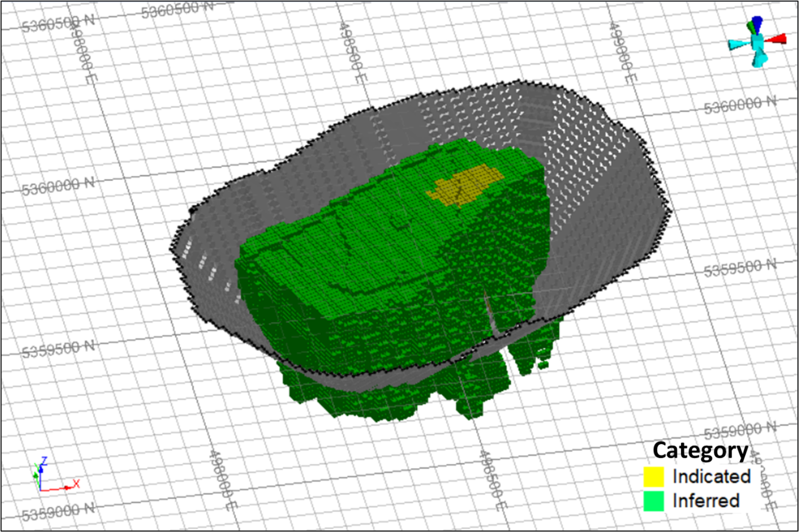Image resolution: width=799 pixels, height=532 pixels.
Task: Select the "Indicated" legend label
Action: pyautogui.click(x=711, y=476)
